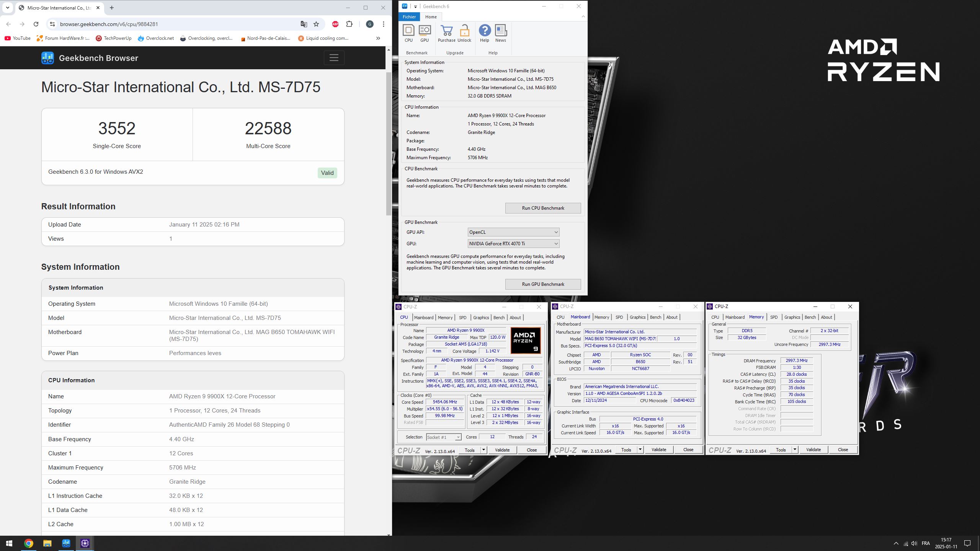Open the Overclock.net bookmark

click(x=156, y=38)
